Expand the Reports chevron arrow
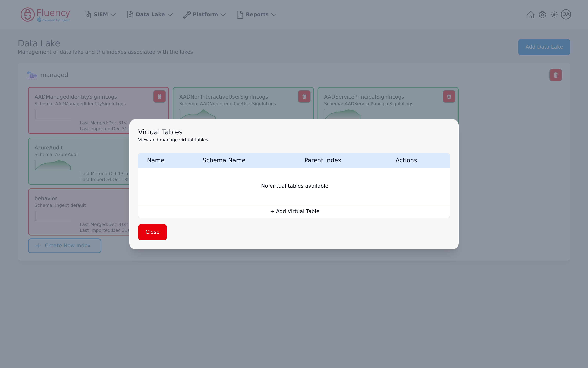 (x=274, y=15)
